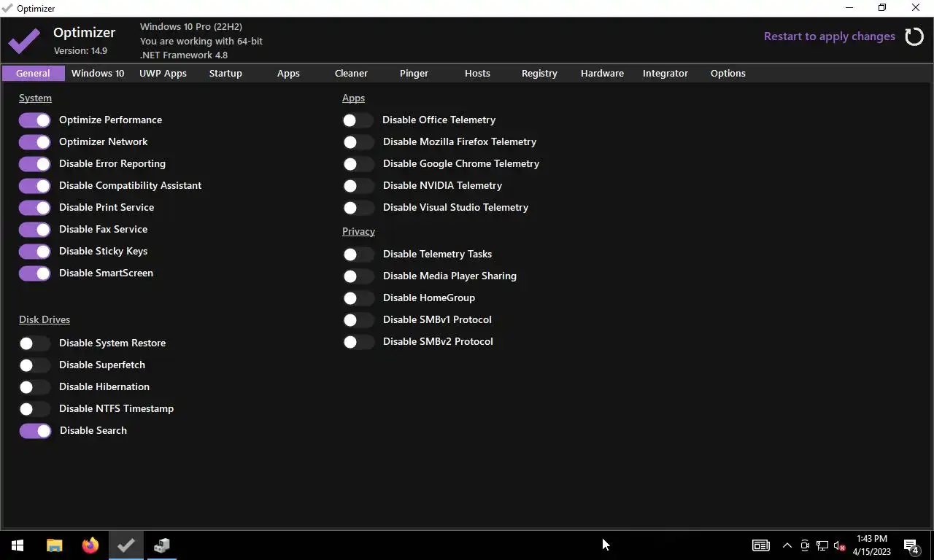Enable Disable SMBv1 Protocol switch

358,320
